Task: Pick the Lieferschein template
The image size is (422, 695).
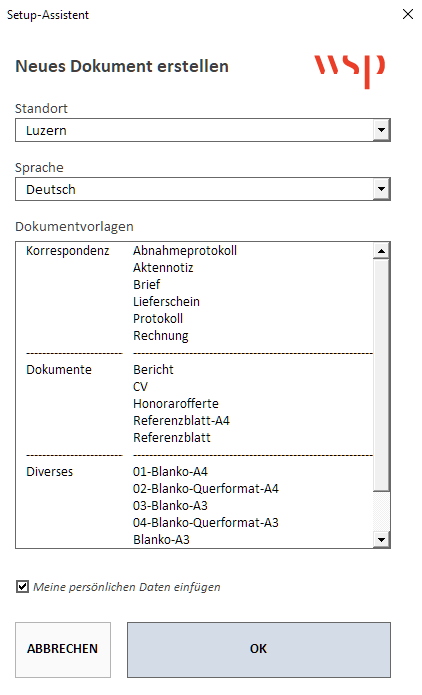Action: 166,302
